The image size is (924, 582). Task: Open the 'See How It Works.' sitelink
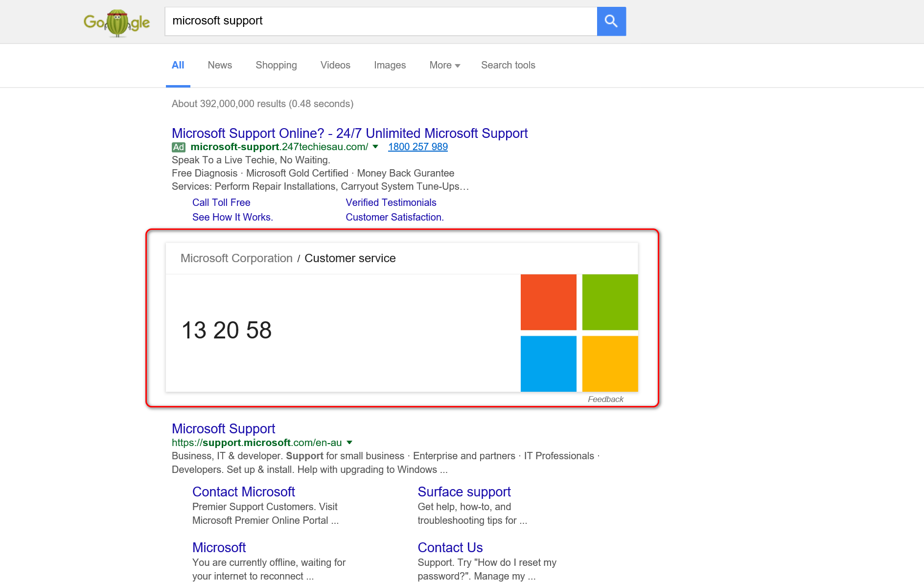point(232,217)
